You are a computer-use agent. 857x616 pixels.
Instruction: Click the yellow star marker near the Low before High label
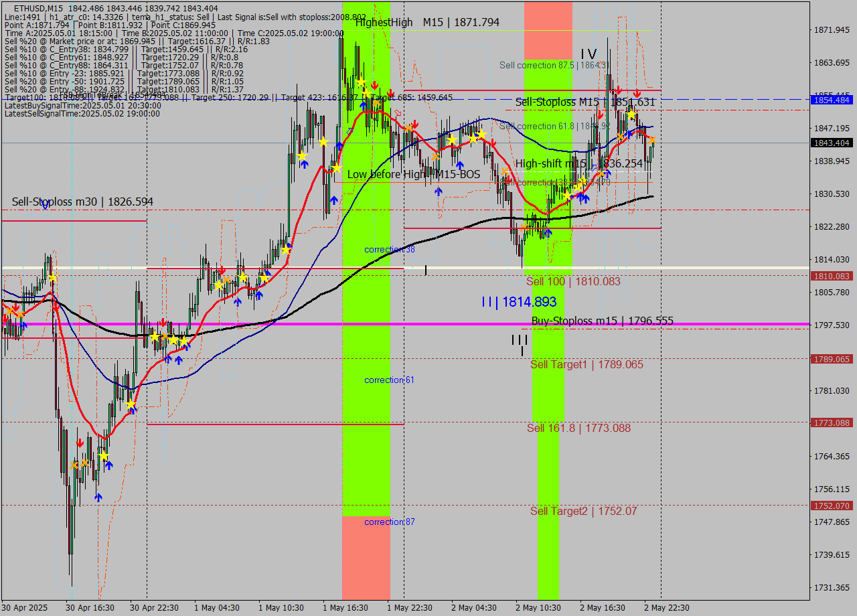[x=337, y=169]
